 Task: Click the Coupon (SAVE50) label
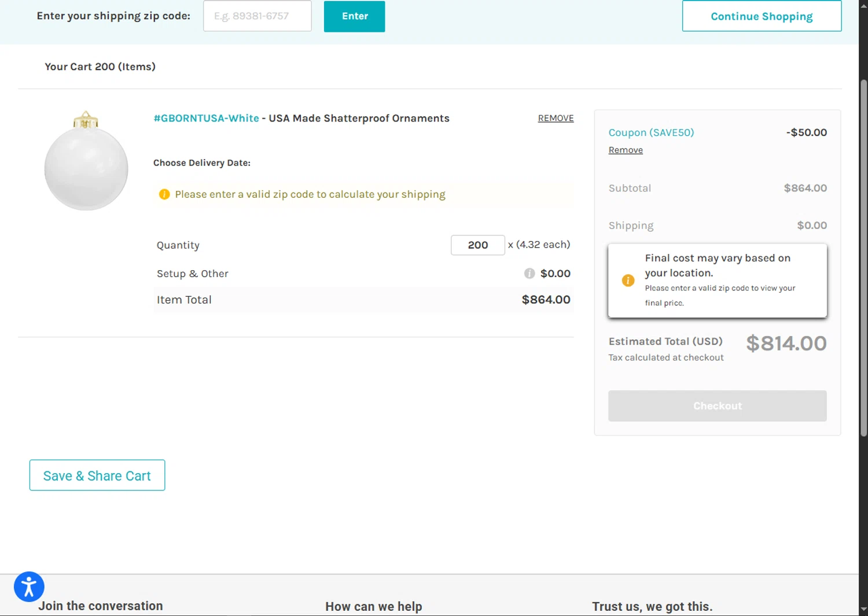click(651, 132)
